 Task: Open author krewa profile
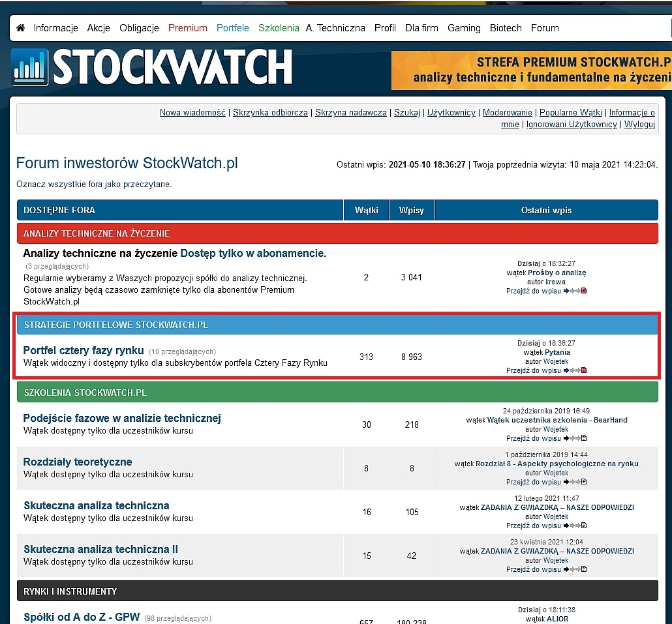pyautogui.click(x=555, y=282)
